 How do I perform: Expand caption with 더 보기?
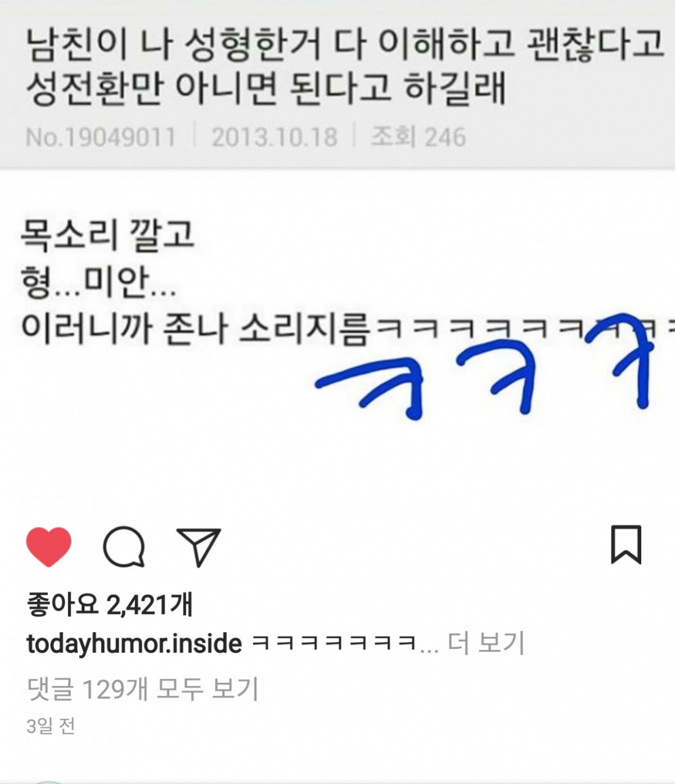[486, 643]
